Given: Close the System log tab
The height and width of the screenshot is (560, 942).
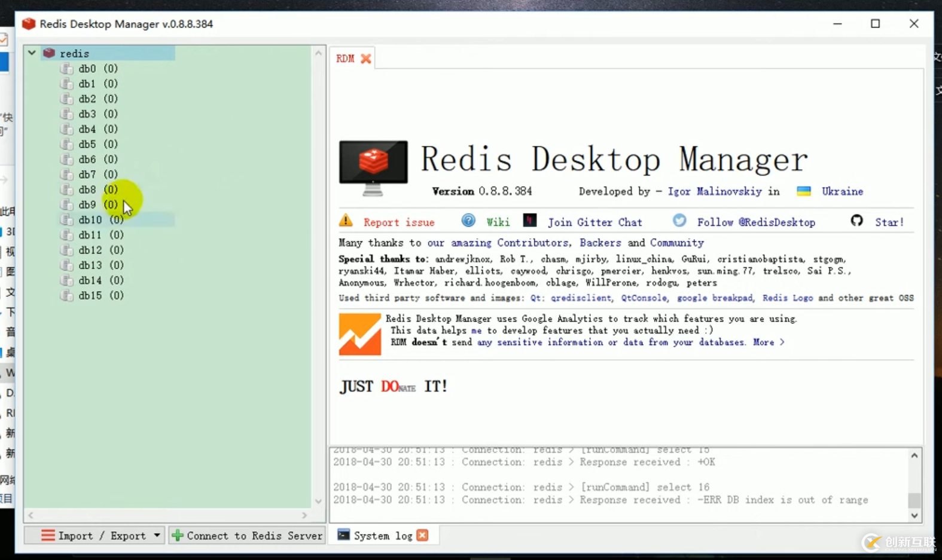Looking at the screenshot, I should (422, 535).
